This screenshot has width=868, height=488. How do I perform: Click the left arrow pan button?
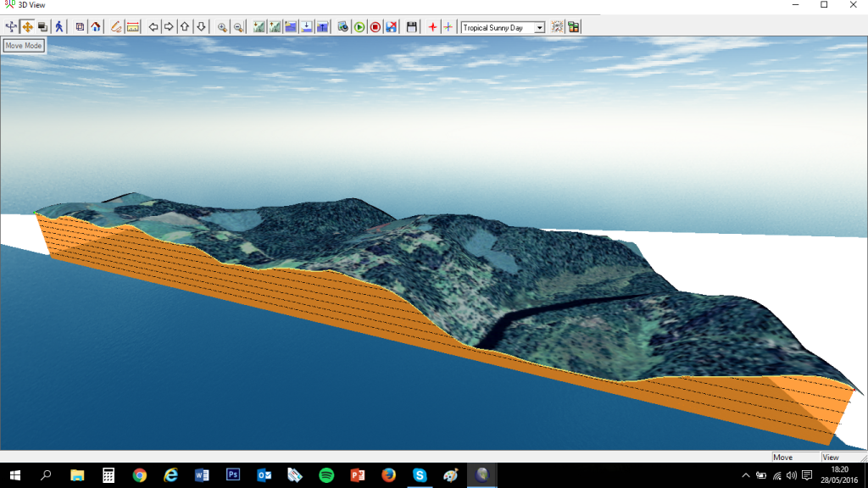(x=153, y=27)
